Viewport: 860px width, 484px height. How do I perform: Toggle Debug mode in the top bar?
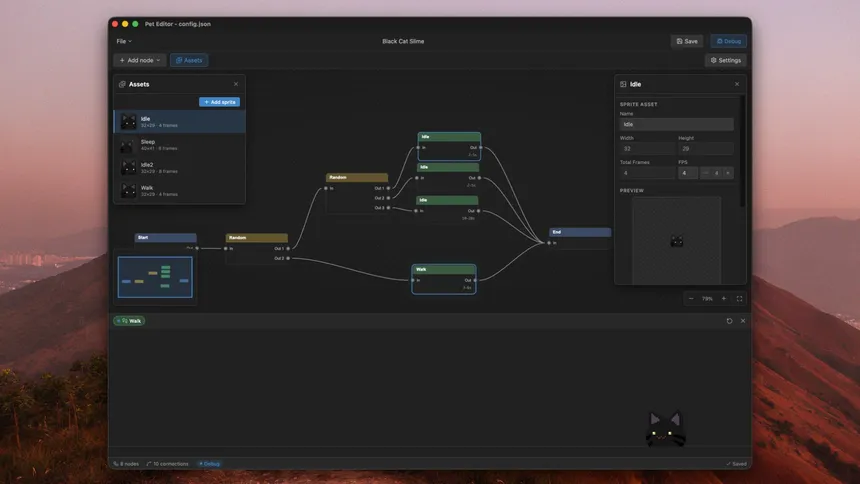click(x=728, y=41)
